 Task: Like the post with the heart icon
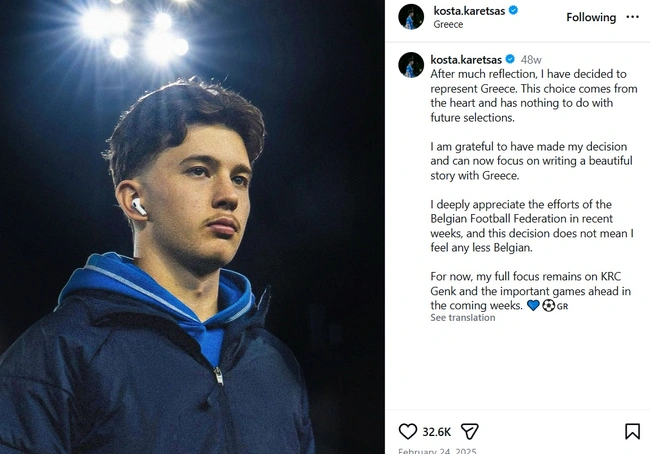tap(408, 432)
